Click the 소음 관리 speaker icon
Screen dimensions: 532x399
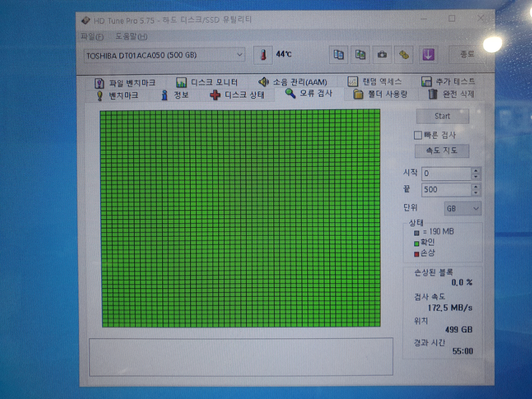[264, 82]
